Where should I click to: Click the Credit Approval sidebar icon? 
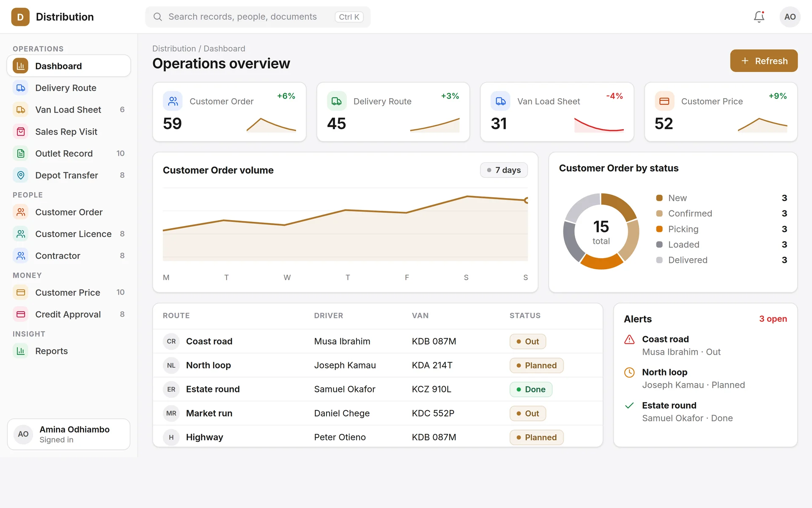(21, 314)
